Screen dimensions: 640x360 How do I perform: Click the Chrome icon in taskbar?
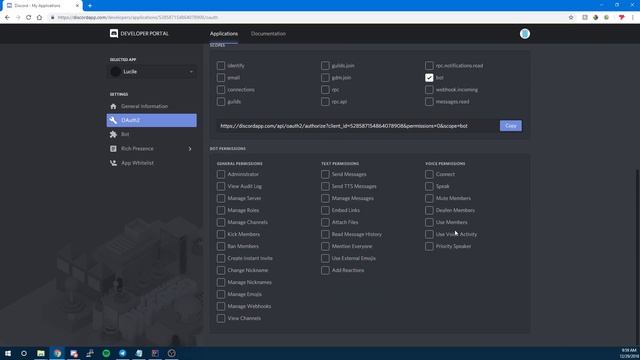[57, 353]
